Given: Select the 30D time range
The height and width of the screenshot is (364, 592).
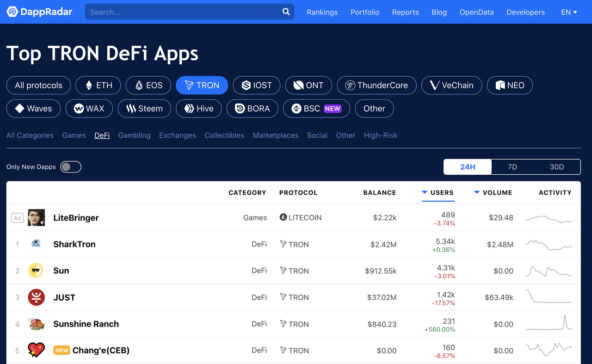Looking at the screenshot, I should (x=557, y=167).
